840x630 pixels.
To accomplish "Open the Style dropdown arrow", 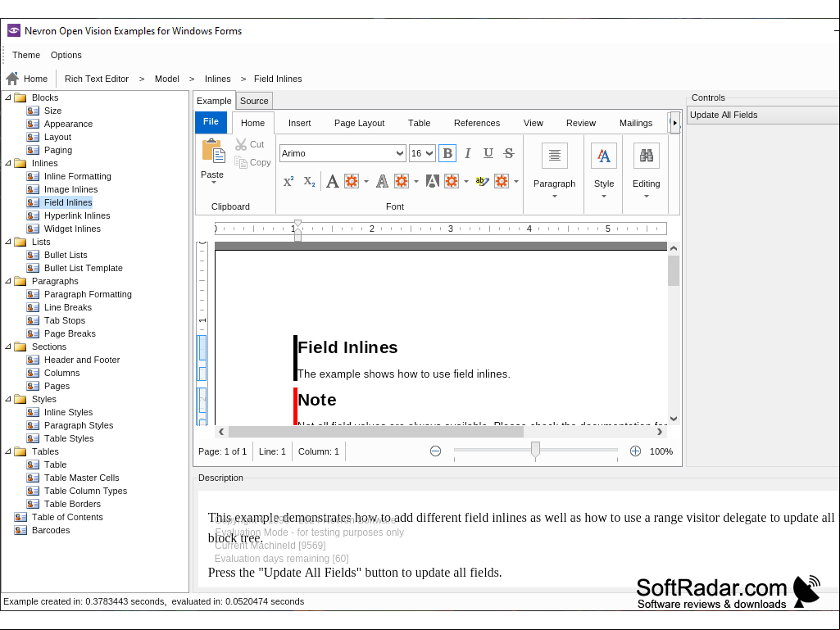I will coord(604,196).
